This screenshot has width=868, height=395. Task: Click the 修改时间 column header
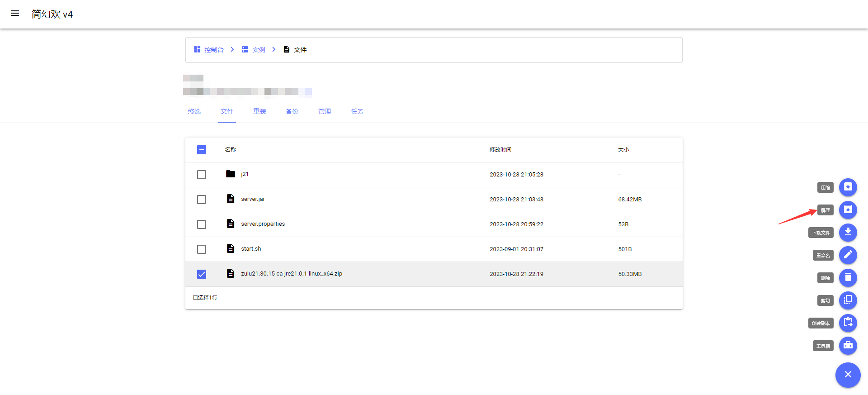[500, 150]
